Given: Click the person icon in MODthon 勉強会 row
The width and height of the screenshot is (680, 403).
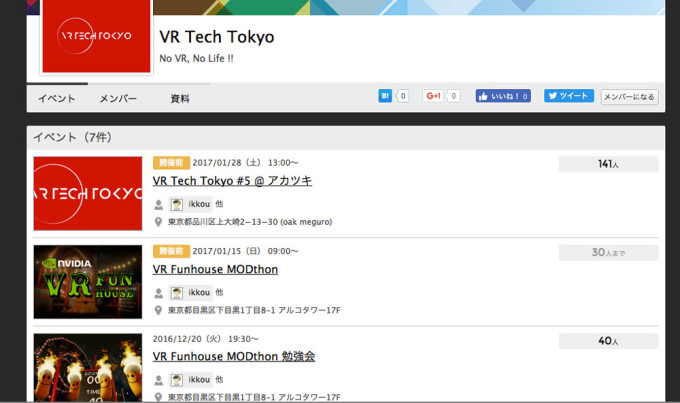Looking at the screenshot, I should coord(159,380).
